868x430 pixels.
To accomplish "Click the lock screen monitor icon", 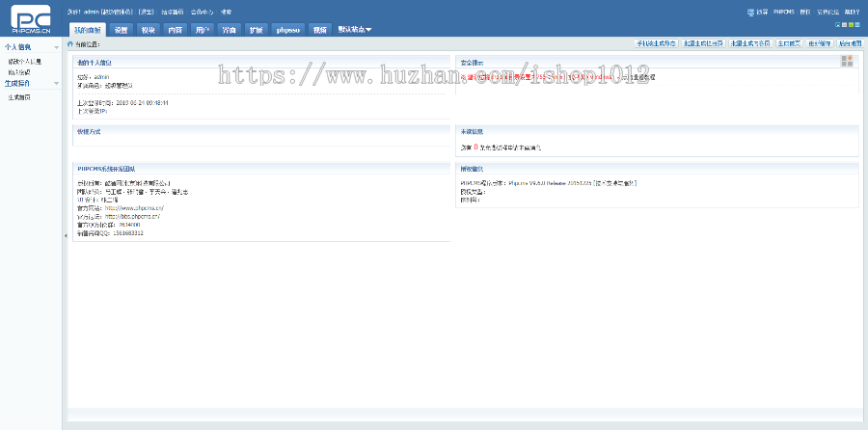I will click(750, 12).
